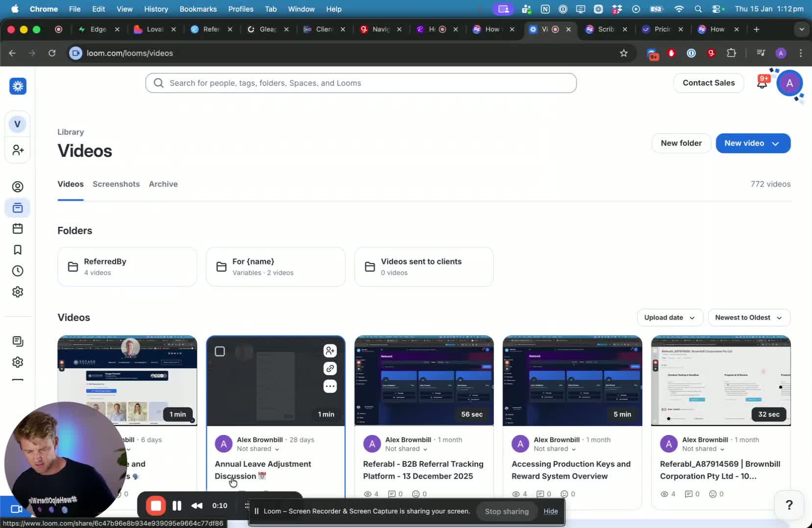Click Stop sharing in the screen-share bar
The height and width of the screenshot is (528, 812).
(507, 511)
